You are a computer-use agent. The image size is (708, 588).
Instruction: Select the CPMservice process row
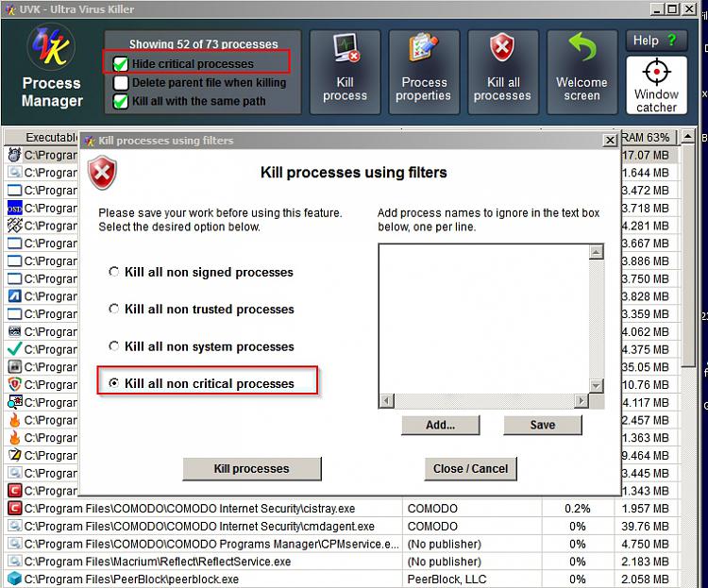343,544
